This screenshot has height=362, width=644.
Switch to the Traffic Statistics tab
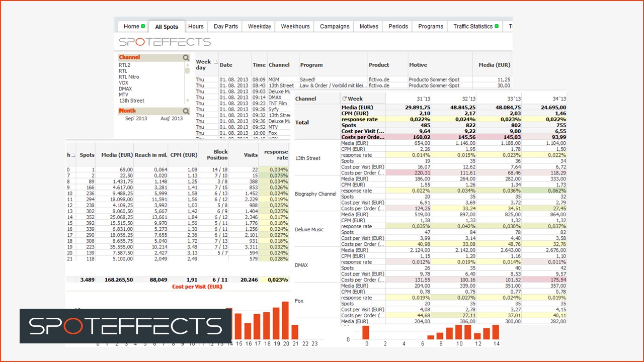pos(475,27)
